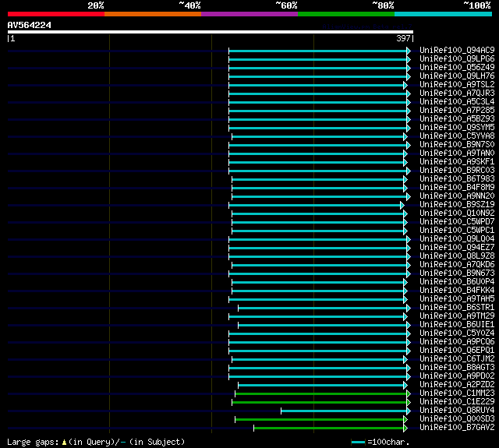Select the UniRef100_B8AGT3 label
This screenshot has height=448, width=499.
tap(457, 368)
